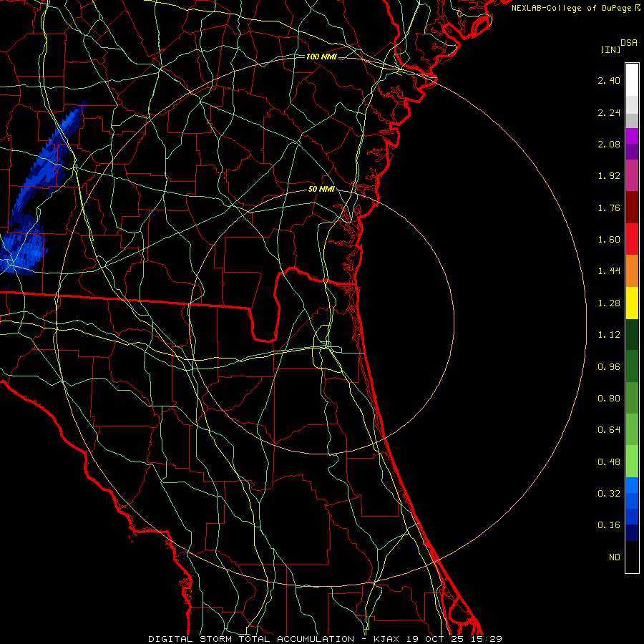Click the dark red 1.76 color band
644x644 pixels.
[x=632, y=208]
